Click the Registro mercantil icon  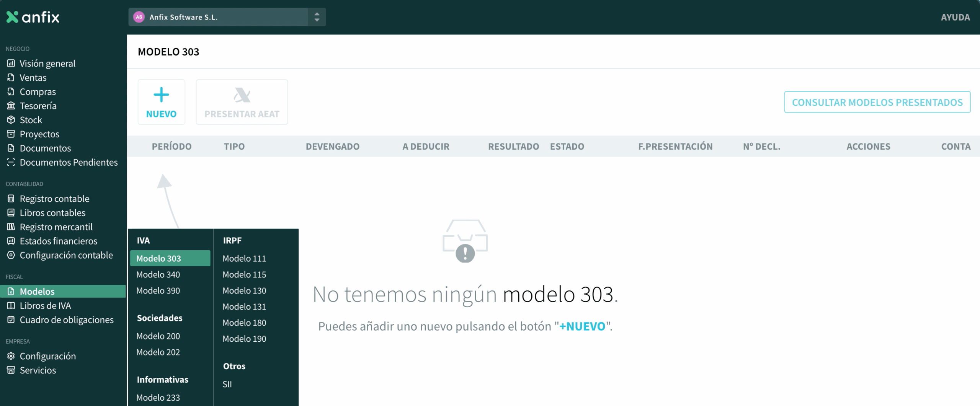click(11, 227)
